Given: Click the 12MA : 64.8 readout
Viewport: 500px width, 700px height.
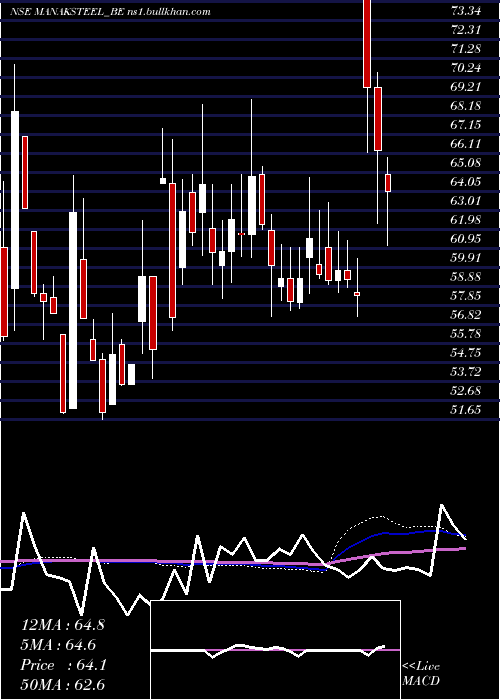Looking at the screenshot, I should [63, 625].
